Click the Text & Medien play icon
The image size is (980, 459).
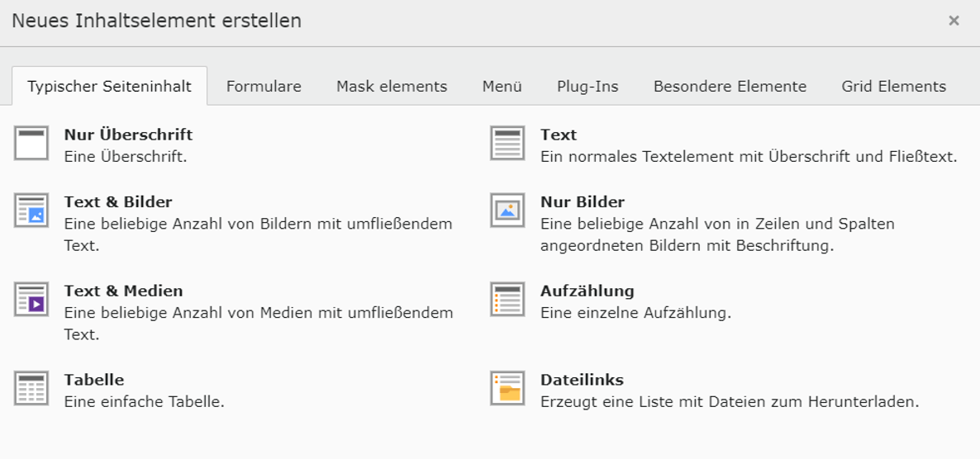31,299
